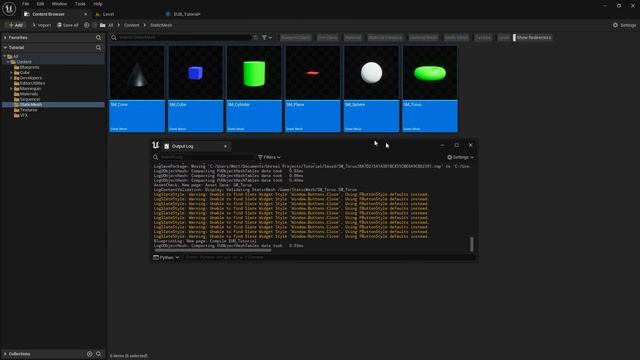Click the history back circle icon next to Save All
Image resolution: width=640 pixels, height=360 pixels.
tap(87, 25)
